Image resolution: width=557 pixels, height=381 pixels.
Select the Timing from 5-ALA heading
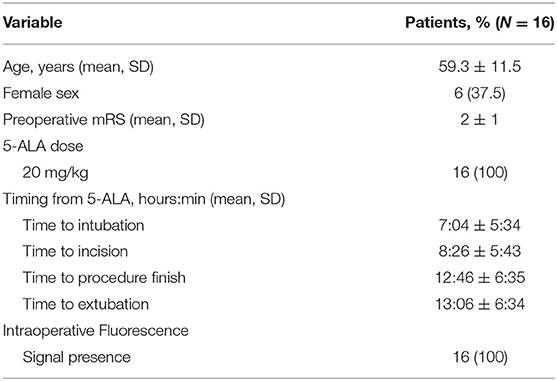[x=144, y=199]
